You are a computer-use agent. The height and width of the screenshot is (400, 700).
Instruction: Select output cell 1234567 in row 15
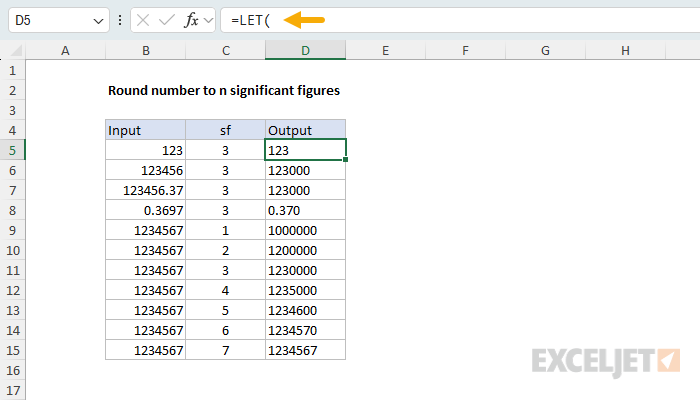click(305, 350)
